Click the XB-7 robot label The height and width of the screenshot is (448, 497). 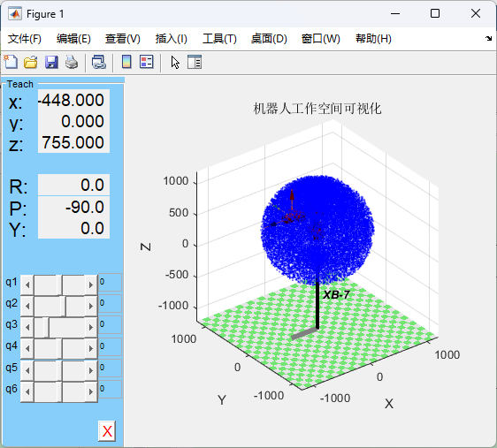click(336, 295)
